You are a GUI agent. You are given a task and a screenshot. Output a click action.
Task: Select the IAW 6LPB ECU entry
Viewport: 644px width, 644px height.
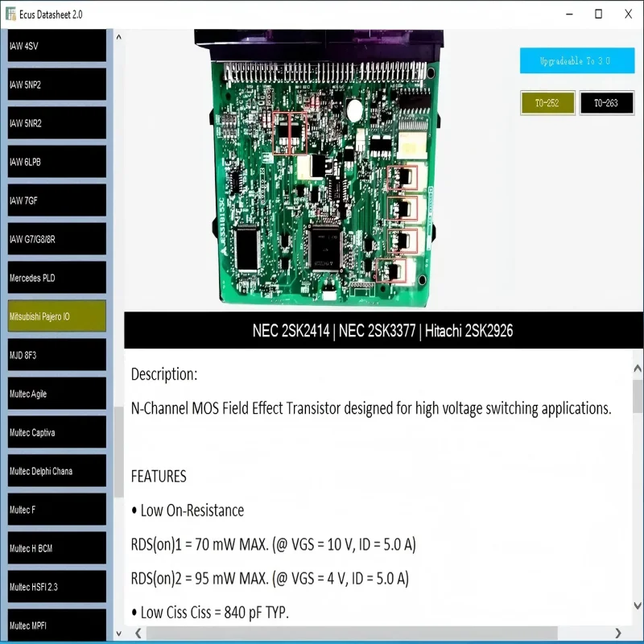coord(55,162)
